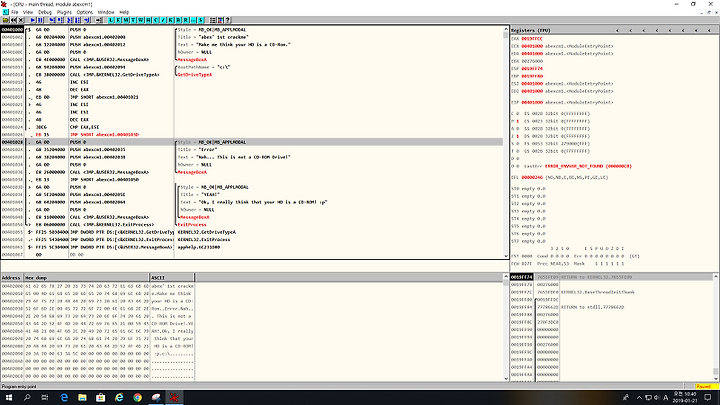Select the CMP EAX,ESI instruction line

(x=252, y=127)
